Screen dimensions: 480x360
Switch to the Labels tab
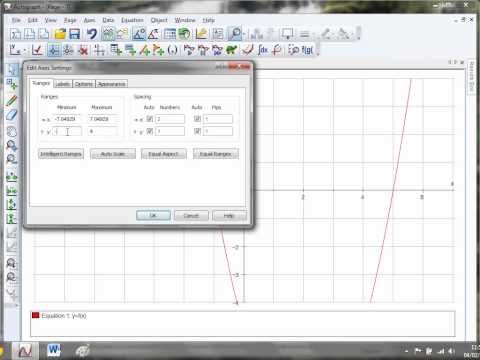63,84
